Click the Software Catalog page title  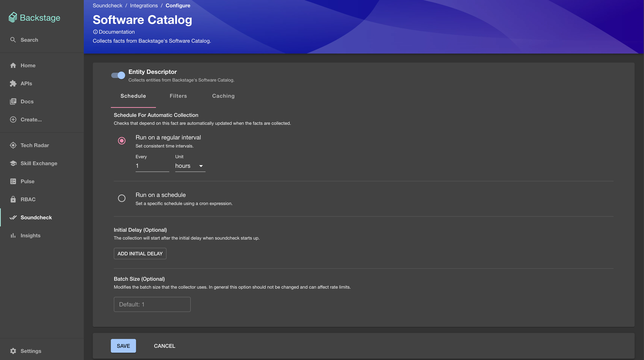[142, 20]
